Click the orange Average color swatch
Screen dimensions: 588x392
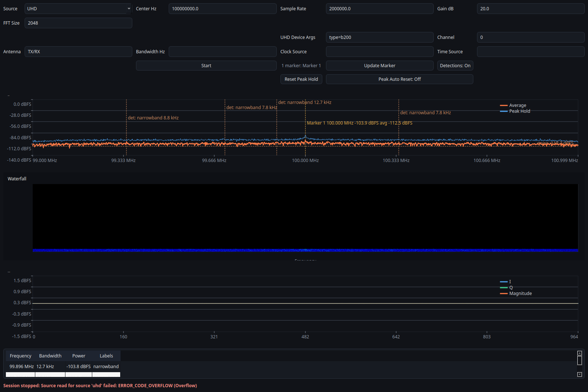503,105
